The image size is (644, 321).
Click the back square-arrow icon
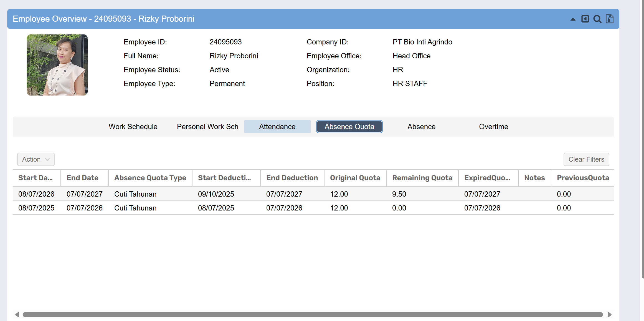585,19
